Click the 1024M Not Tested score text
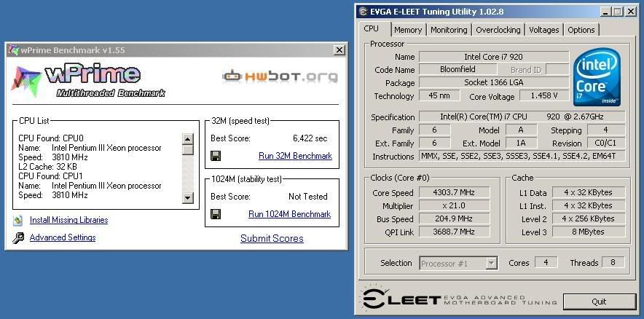 point(307,197)
